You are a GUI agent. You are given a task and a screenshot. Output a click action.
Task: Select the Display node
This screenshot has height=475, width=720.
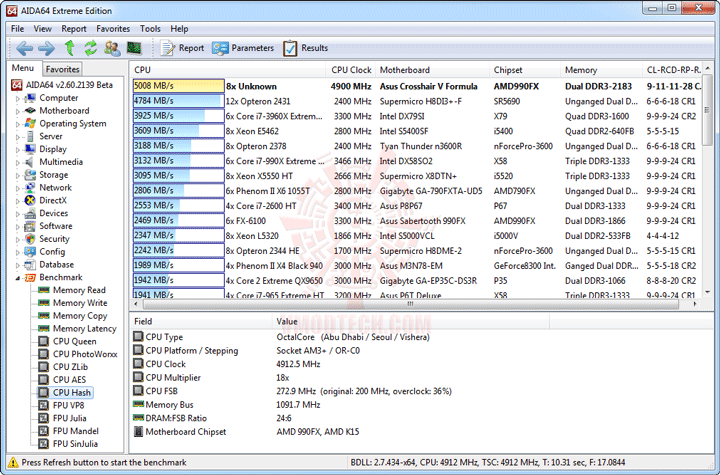click(x=53, y=149)
